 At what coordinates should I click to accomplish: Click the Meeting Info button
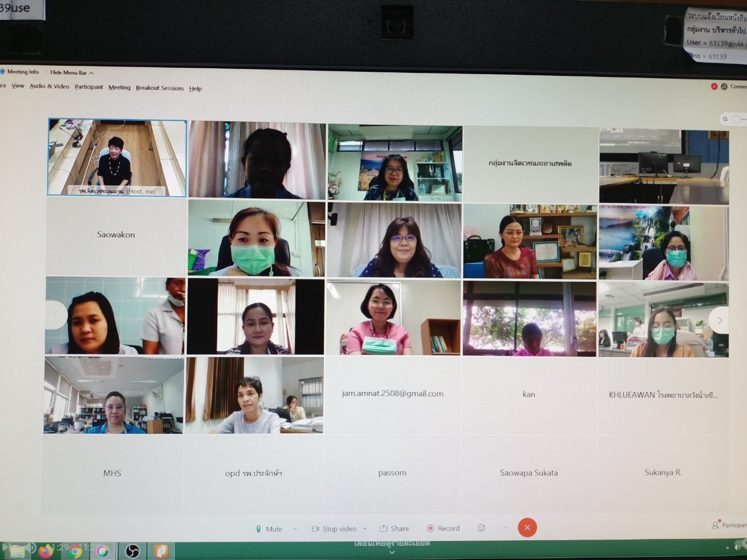point(22,72)
